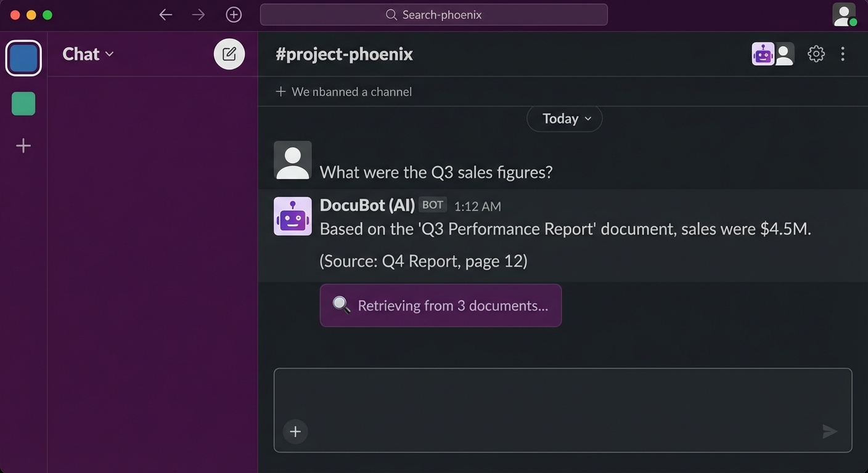Open the Chat dropdown
Screen dimensions: 868x473
tap(87, 54)
